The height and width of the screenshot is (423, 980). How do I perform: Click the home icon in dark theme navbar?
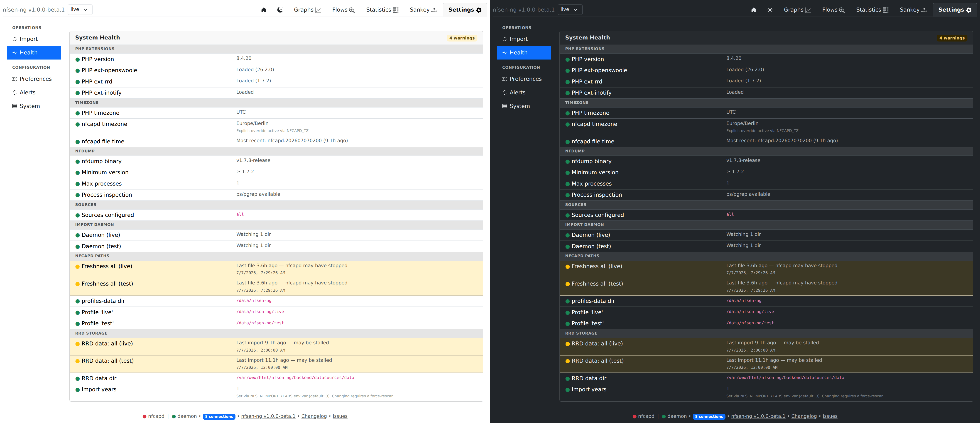754,10
